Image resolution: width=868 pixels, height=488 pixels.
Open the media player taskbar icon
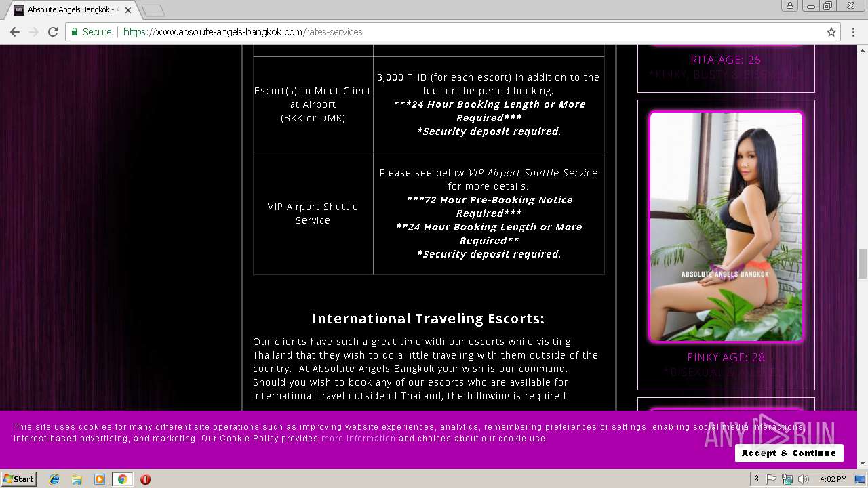pos(100,479)
